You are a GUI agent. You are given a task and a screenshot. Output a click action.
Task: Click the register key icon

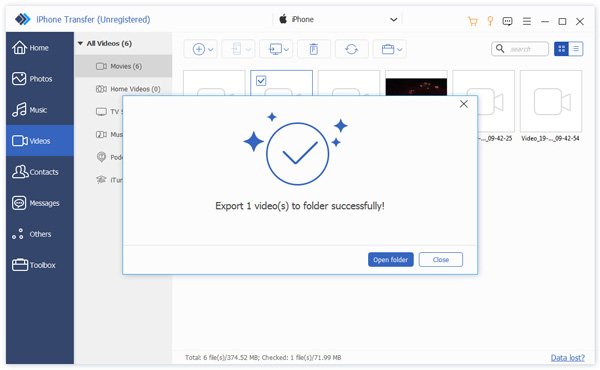(490, 21)
